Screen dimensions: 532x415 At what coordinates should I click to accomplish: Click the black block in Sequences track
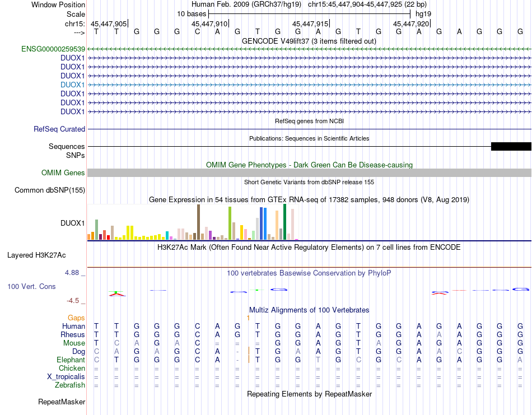pos(511,147)
